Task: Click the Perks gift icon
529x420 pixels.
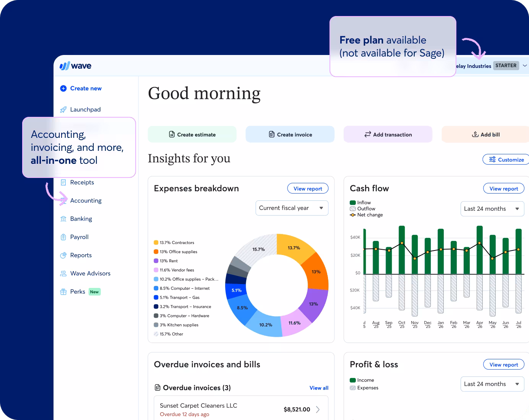Action: (63, 292)
